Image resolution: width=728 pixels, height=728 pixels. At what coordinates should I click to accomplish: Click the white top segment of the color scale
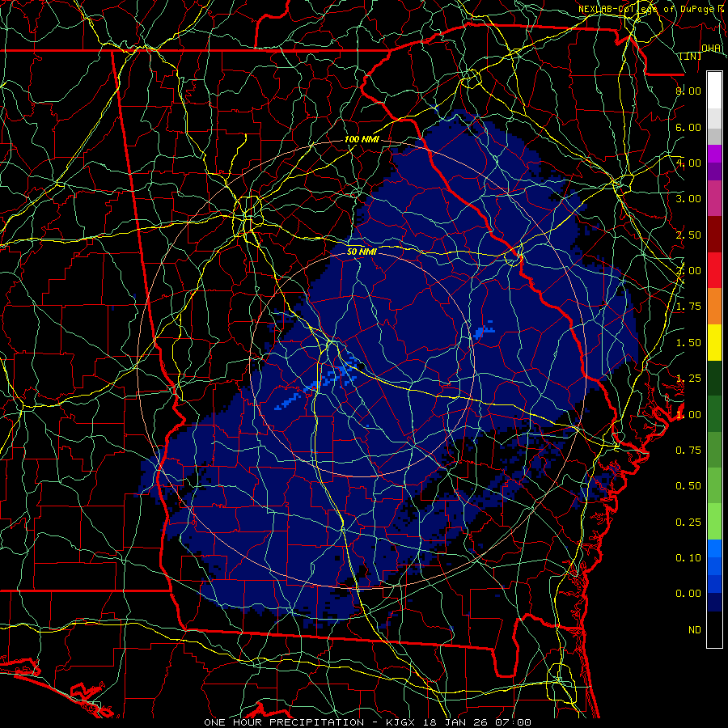[714, 91]
